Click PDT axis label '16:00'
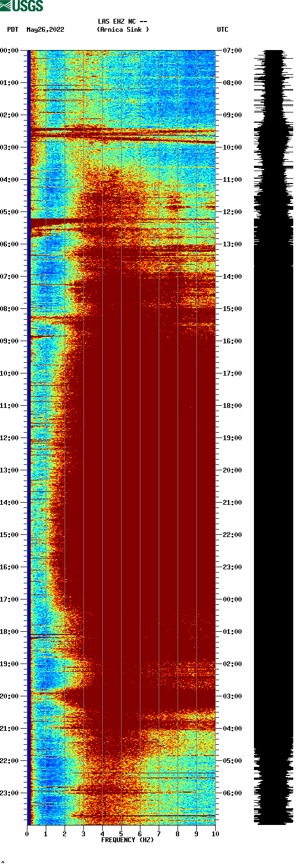 [x=9, y=567]
